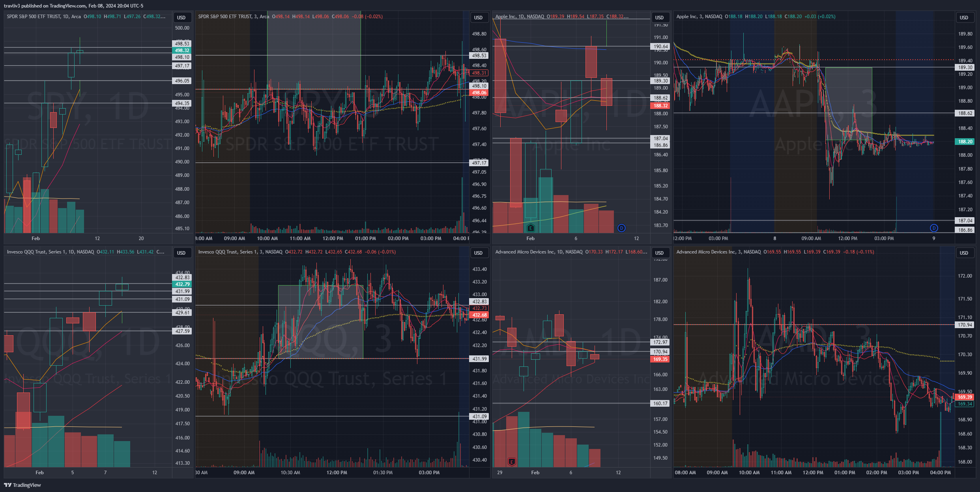
Task: Click the red earnings E marker on AMD daily chart
Action: click(512, 462)
